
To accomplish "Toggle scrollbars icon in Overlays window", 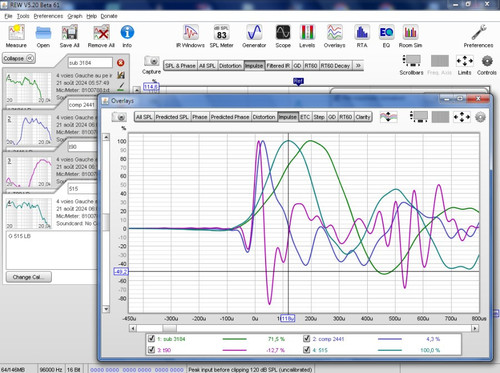I will tap(419, 117).
